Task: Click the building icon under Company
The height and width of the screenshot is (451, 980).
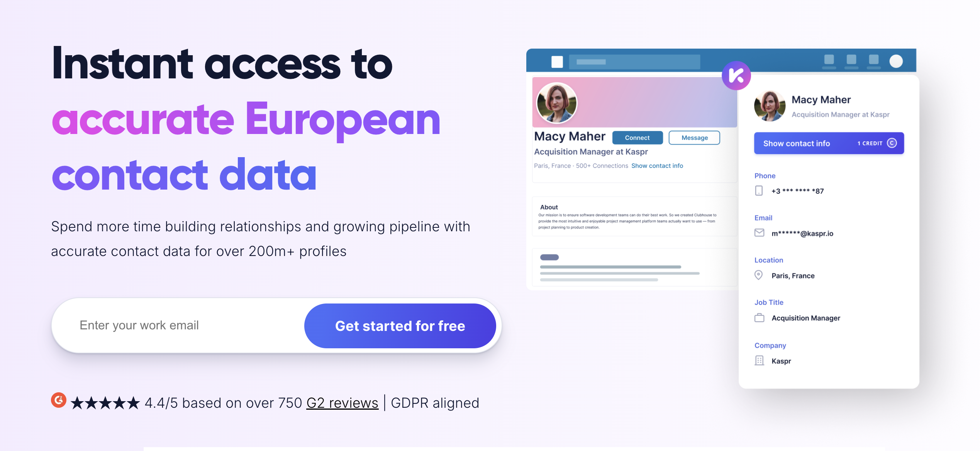Action: [759, 361]
